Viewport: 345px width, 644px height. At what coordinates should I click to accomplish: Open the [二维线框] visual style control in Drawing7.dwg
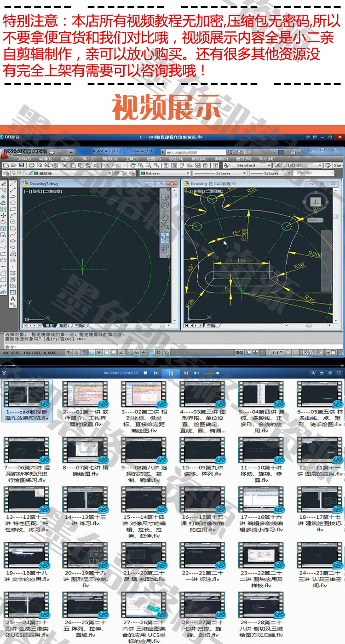click(x=52, y=191)
